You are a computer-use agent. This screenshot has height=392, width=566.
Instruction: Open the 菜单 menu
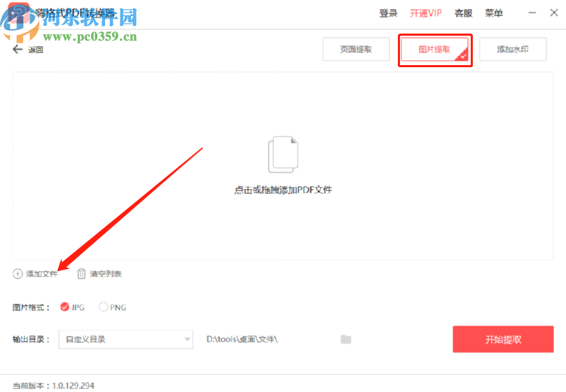click(x=494, y=13)
